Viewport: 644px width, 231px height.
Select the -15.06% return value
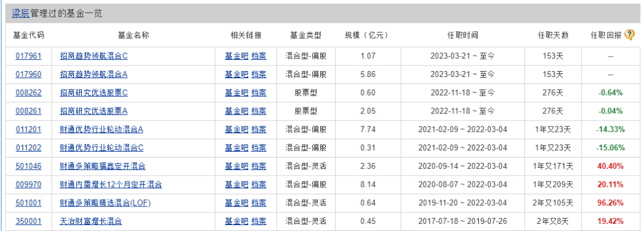611,148
